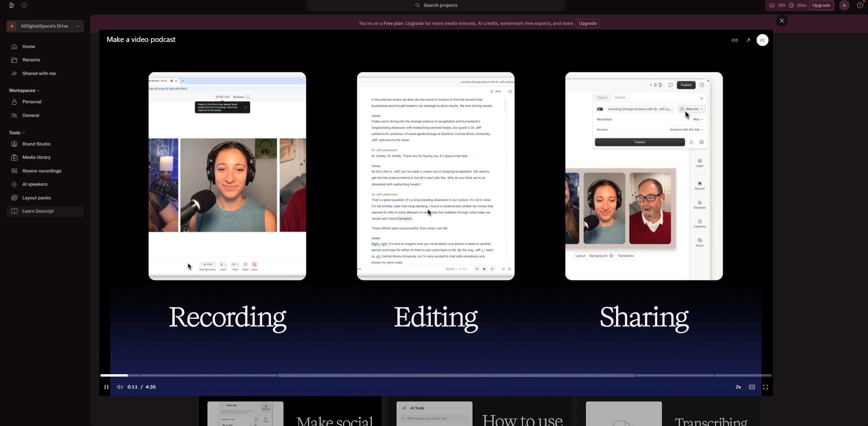The height and width of the screenshot is (426, 868).
Task: Open the account avatar menu
Action: click(844, 5)
